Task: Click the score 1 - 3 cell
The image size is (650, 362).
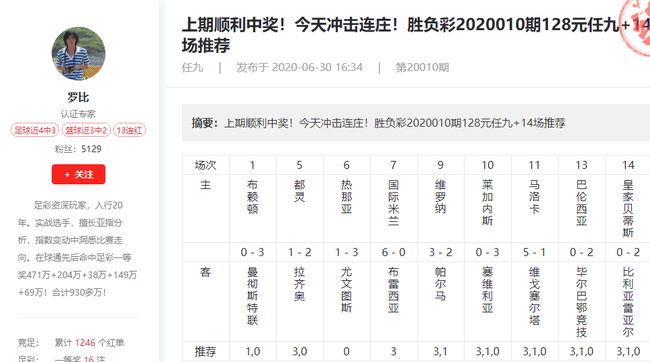Action: click(347, 252)
